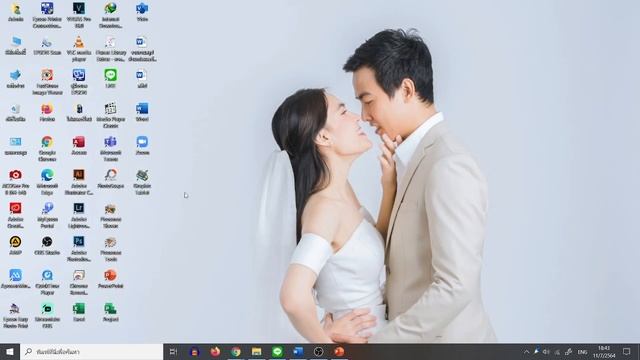Switch to Word on the taskbar
The image size is (640, 360).
pyautogui.click(x=298, y=351)
